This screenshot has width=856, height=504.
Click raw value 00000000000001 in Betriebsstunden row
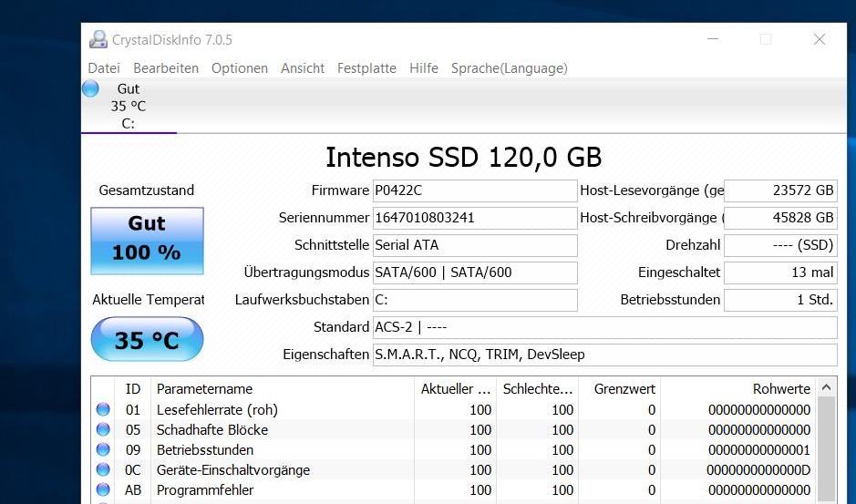click(759, 450)
